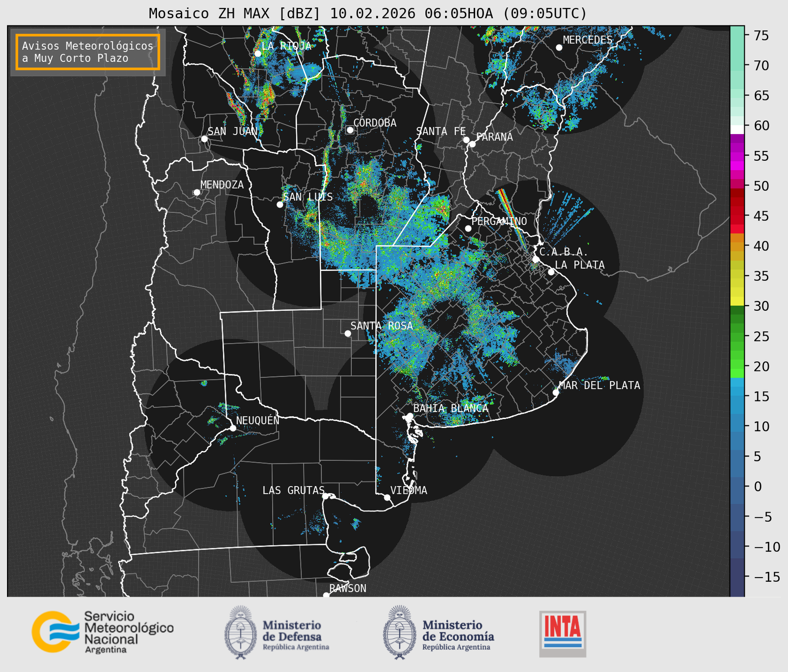This screenshot has height=672, width=788.
Task: Click the 75 label on the colorbar scale
Action: [x=760, y=36]
